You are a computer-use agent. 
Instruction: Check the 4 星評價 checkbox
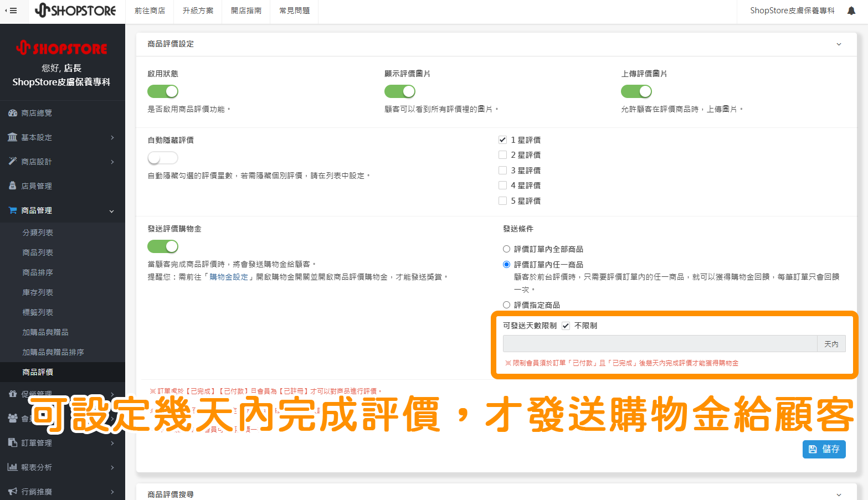coord(503,185)
